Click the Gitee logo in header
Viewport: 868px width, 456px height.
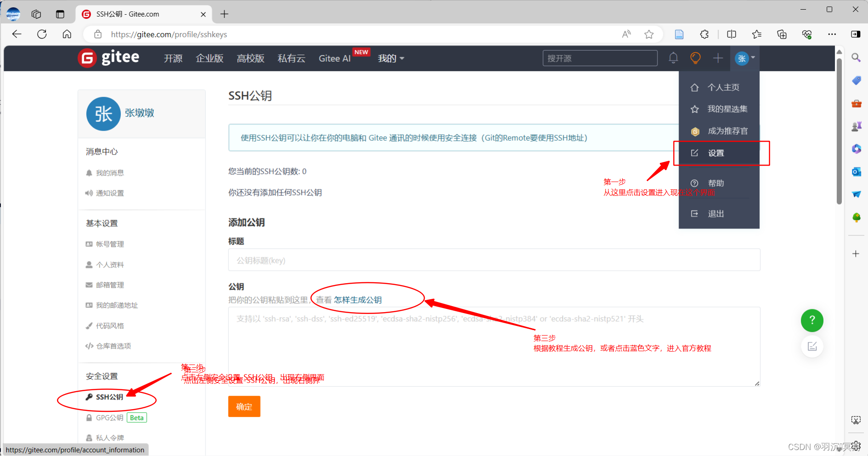[x=109, y=58]
